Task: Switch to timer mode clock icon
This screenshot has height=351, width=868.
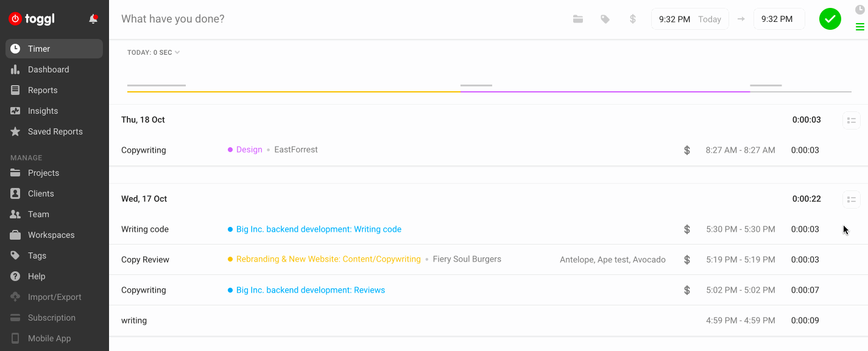Action: [860, 9]
